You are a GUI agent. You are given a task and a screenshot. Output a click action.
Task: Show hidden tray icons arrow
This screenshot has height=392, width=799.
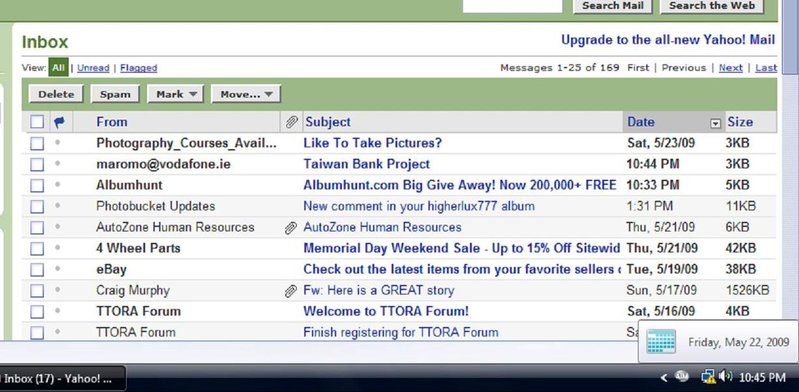point(663,378)
